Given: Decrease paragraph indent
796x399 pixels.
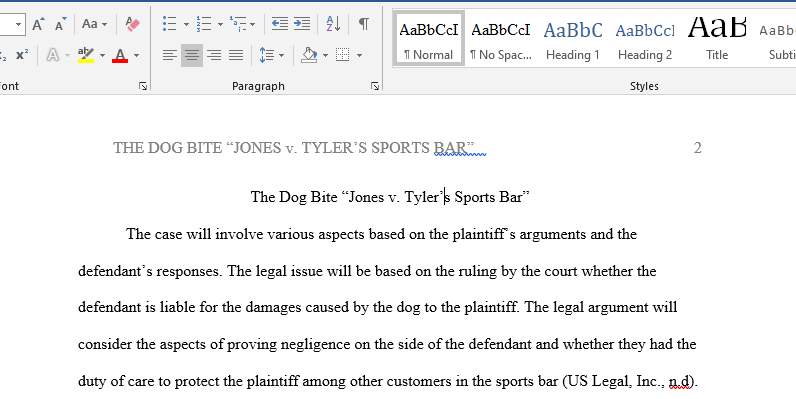Looking at the screenshot, I should pos(280,24).
